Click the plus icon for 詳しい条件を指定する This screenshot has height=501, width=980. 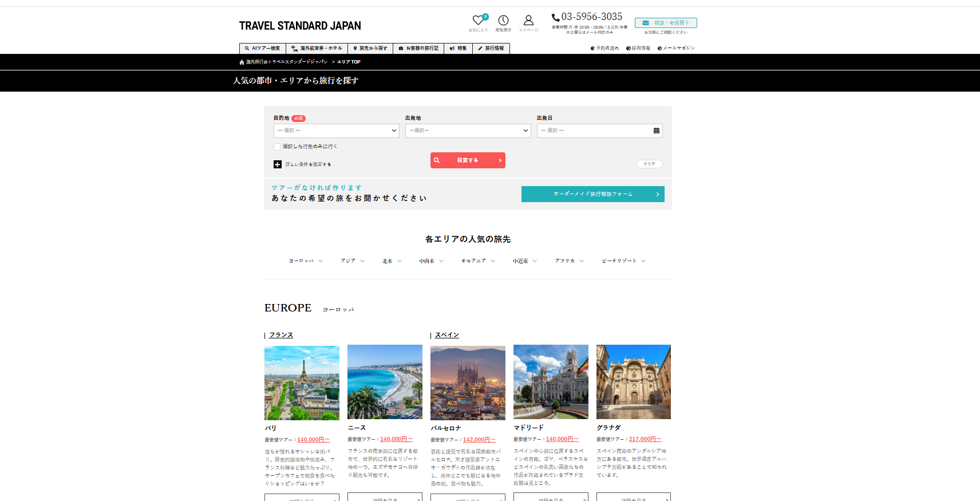point(278,164)
